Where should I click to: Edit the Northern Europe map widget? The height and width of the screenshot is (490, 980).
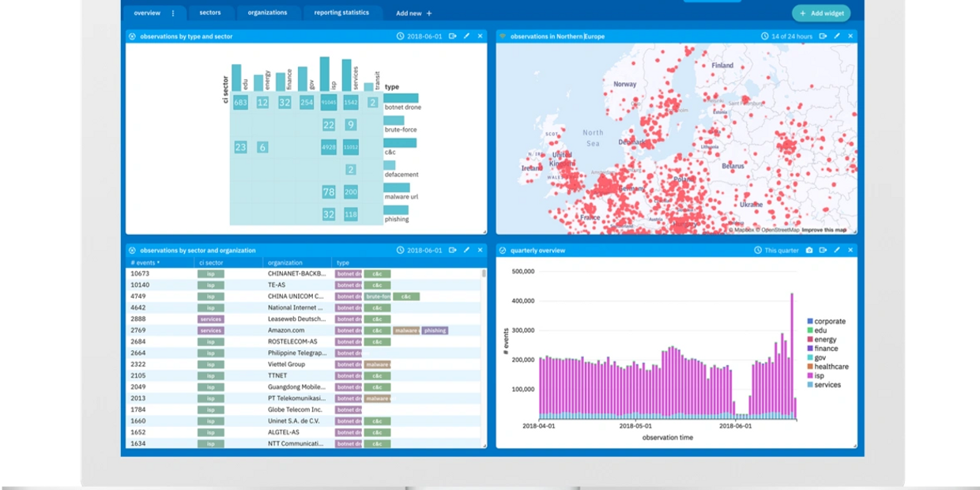click(837, 36)
